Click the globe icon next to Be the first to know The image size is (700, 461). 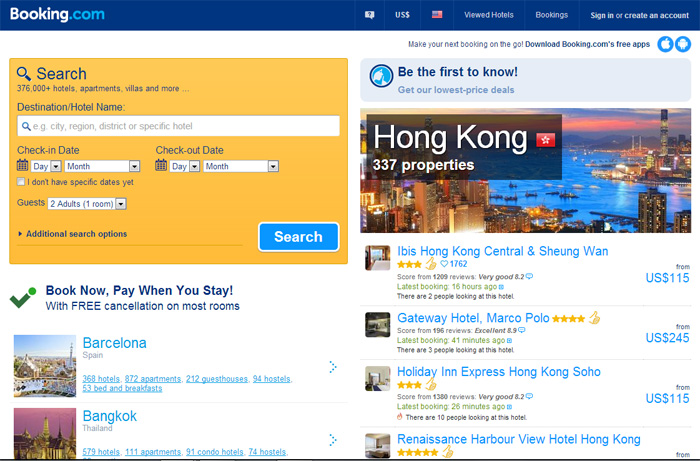[381, 76]
